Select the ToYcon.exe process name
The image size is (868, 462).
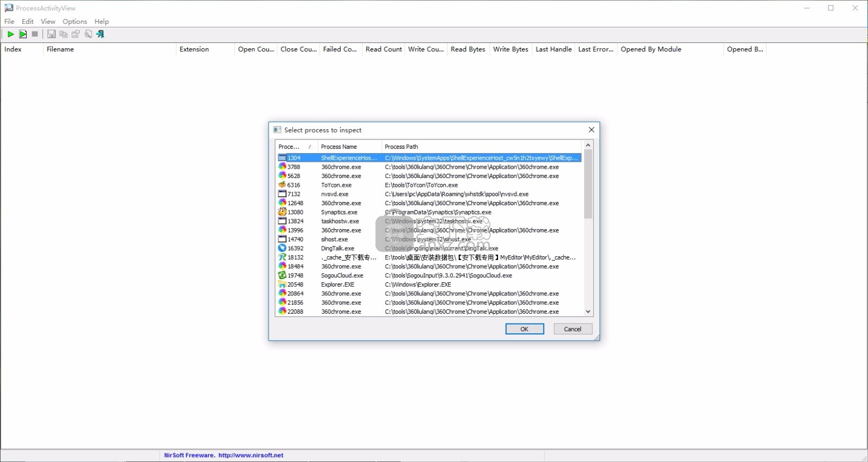336,185
